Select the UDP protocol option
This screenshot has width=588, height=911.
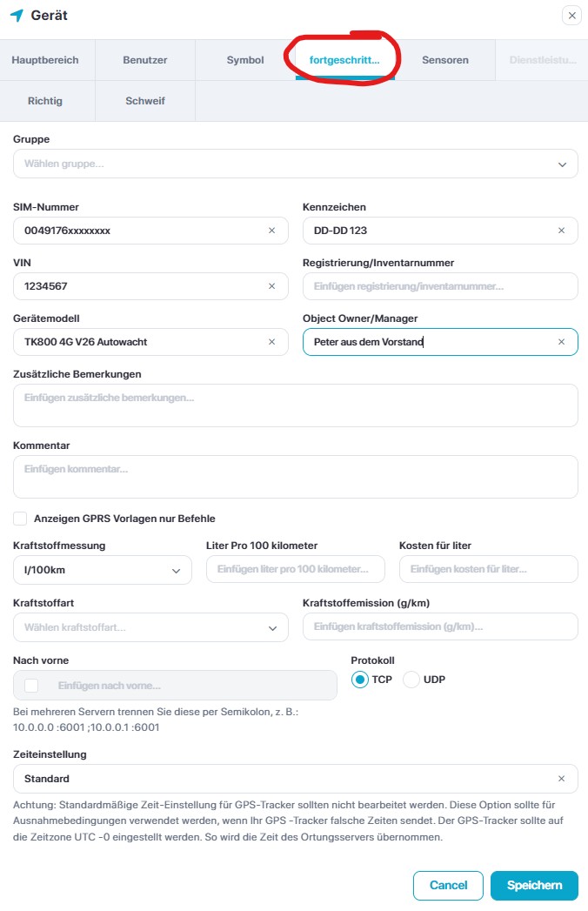point(411,680)
